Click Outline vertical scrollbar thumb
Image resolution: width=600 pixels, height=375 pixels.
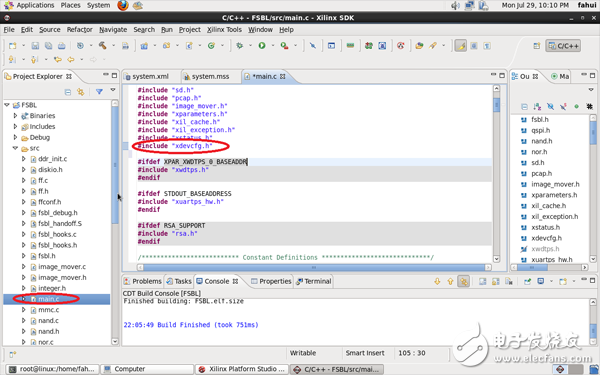593,132
